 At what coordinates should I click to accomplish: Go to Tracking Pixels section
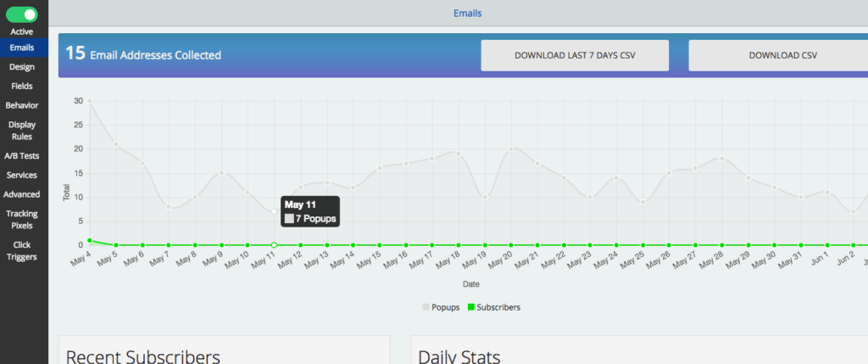click(21, 220)
